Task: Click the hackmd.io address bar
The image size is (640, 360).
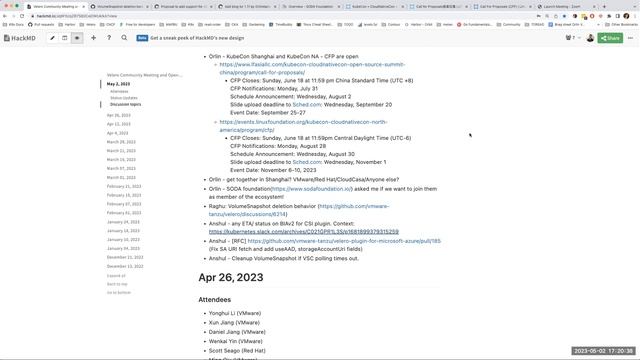Action: pos(282,16)
